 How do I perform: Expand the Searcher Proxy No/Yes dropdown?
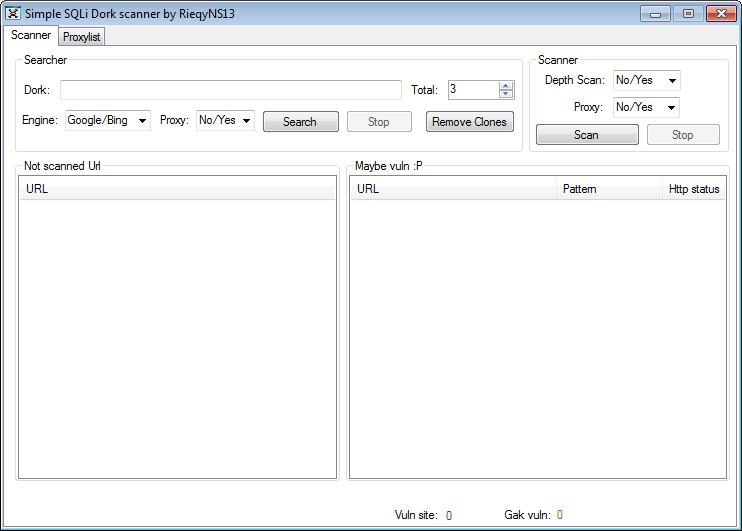(225, 121)
